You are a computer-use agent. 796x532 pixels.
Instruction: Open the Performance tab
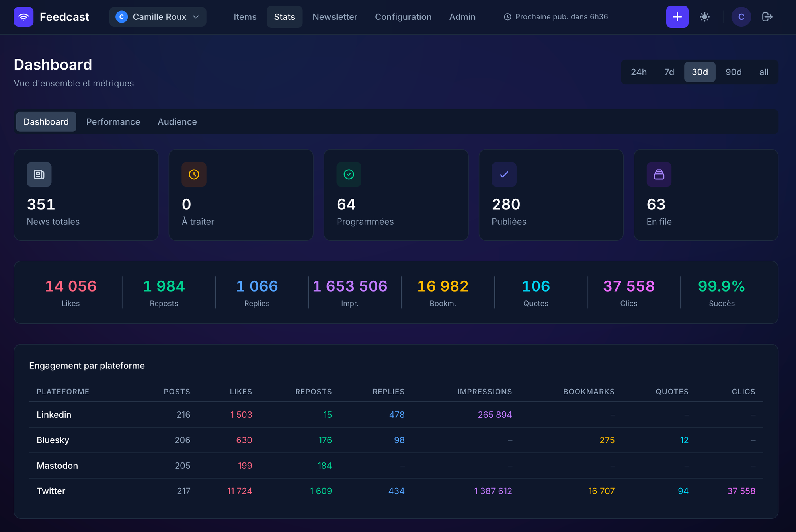pos(113,122)
